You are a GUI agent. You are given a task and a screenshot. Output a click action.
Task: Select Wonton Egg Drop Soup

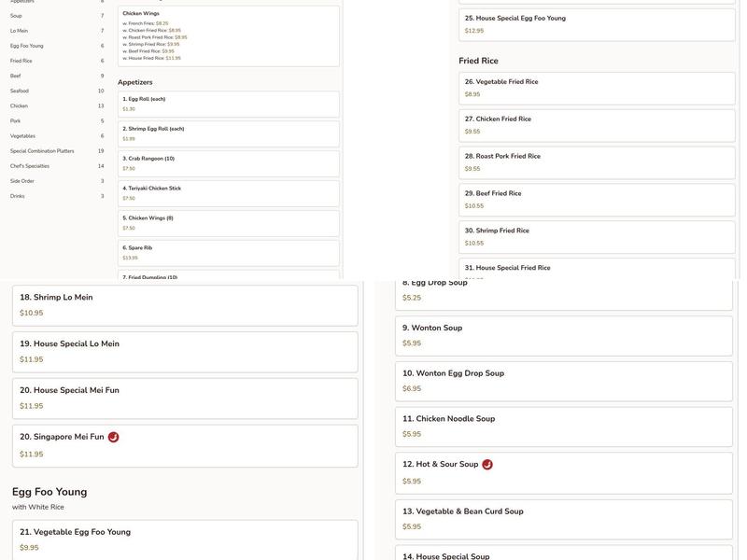(x=563, y=381)
